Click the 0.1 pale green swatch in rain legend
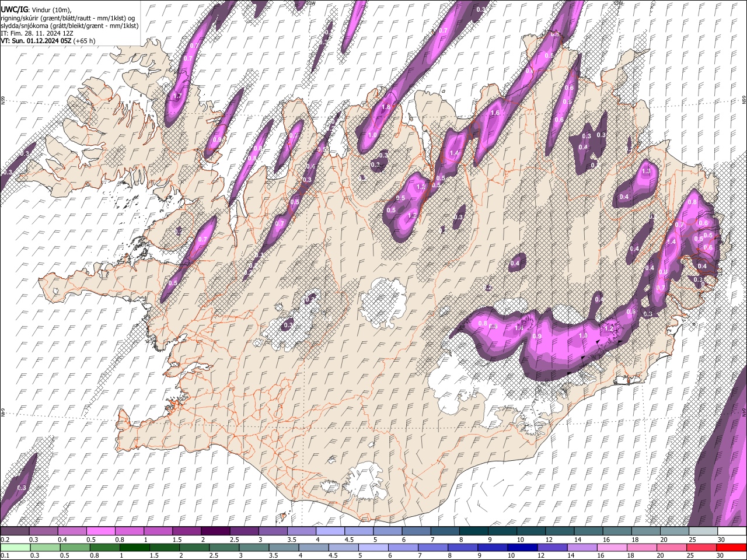 pyautogui.click(x=15, y=548)
